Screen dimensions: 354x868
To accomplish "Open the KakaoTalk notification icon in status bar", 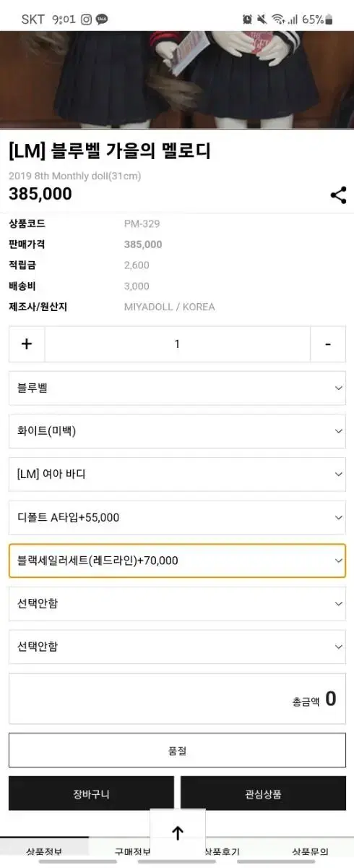I will click(x=102, y=20).
